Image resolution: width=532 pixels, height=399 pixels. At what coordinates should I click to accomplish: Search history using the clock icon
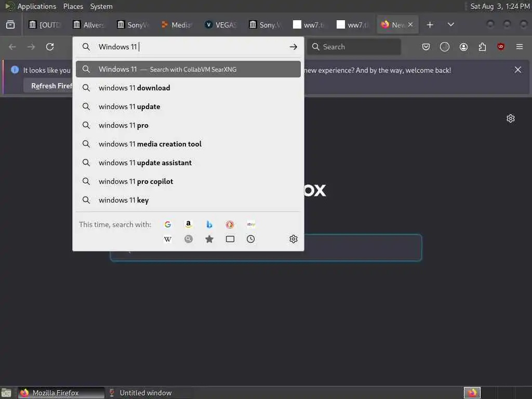tap(251, 239)
